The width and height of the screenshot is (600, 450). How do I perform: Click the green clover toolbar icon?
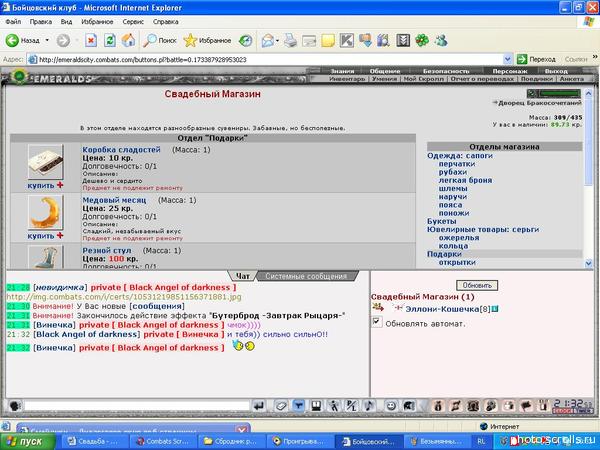pyautogui.click(x=422, y=40)
